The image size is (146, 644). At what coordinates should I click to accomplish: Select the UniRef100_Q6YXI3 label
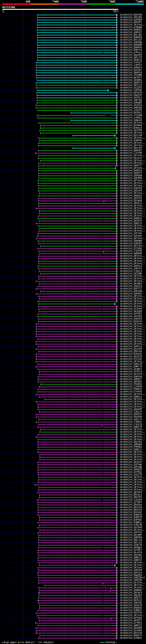click(131, 85)
